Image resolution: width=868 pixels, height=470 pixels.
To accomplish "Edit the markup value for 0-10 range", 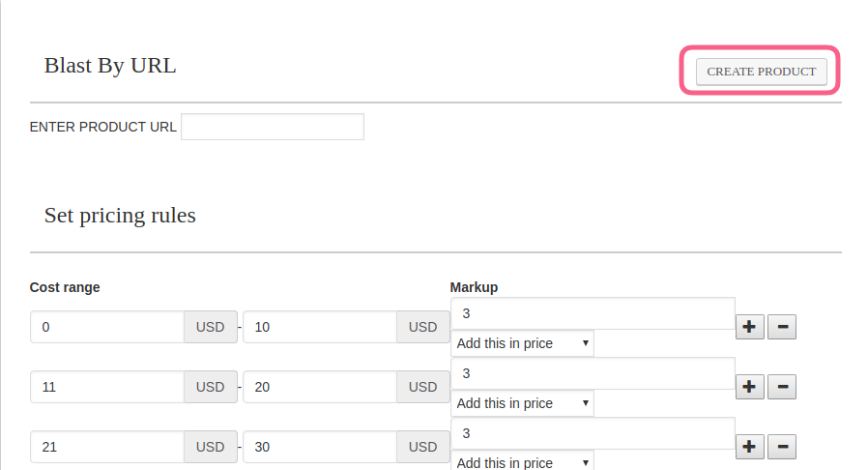I will coord(592,313).
